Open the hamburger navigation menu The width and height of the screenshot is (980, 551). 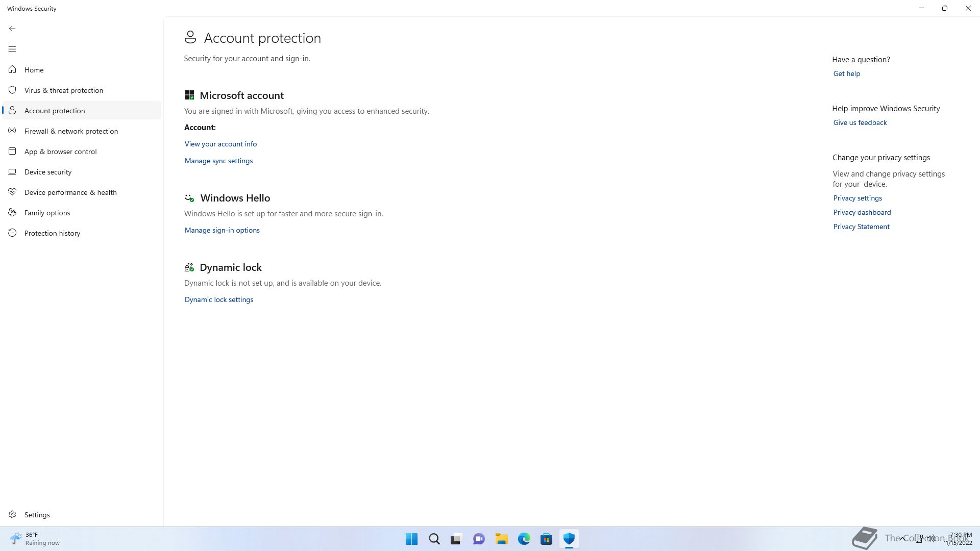[x=12, y=49]
